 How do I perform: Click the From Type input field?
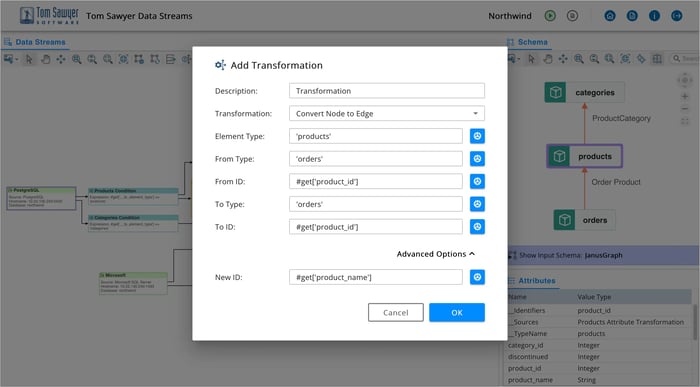coord(376,158)
